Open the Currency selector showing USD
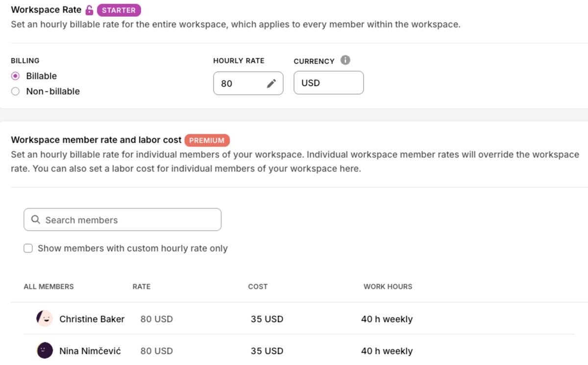The width and height of the screenshot is (588, 365). click(x=328, y=82)
